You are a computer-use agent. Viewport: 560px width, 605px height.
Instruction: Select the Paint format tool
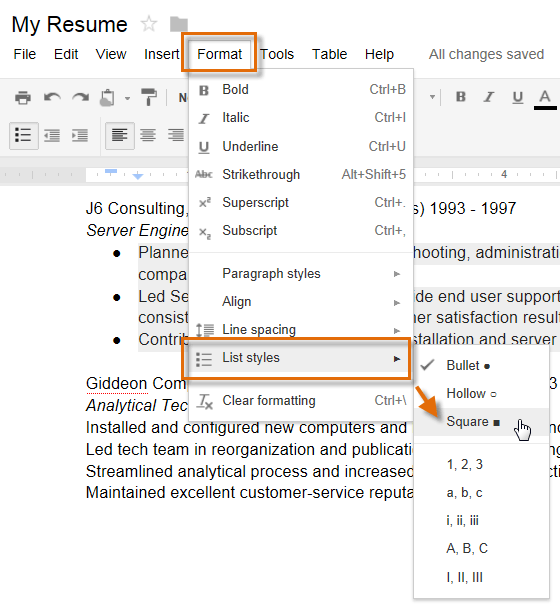[x=149, y=97]
